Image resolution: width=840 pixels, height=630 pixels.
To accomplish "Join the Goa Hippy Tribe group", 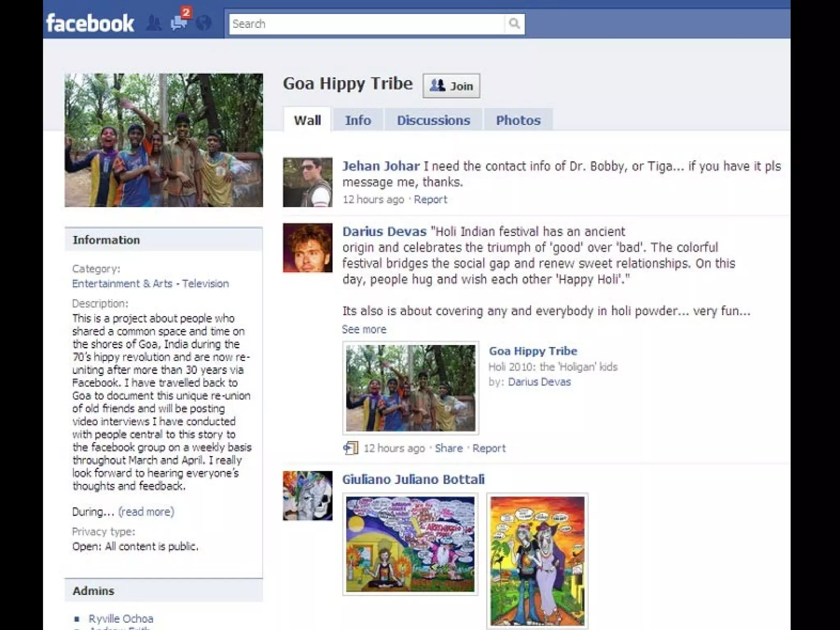I will 451,86.
